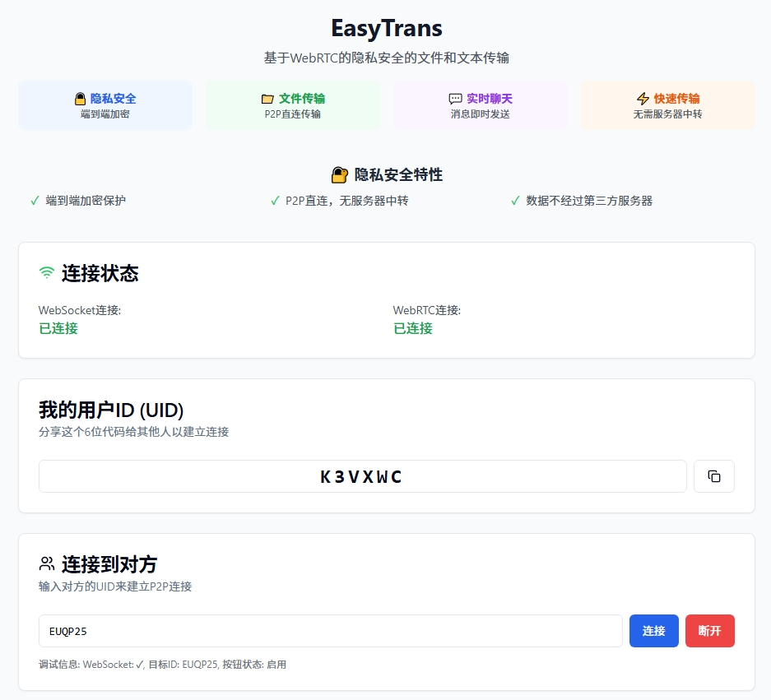Screen dimensions: 771x700
Task: Click the users icon beside 连接到对方
Action: 47,563
